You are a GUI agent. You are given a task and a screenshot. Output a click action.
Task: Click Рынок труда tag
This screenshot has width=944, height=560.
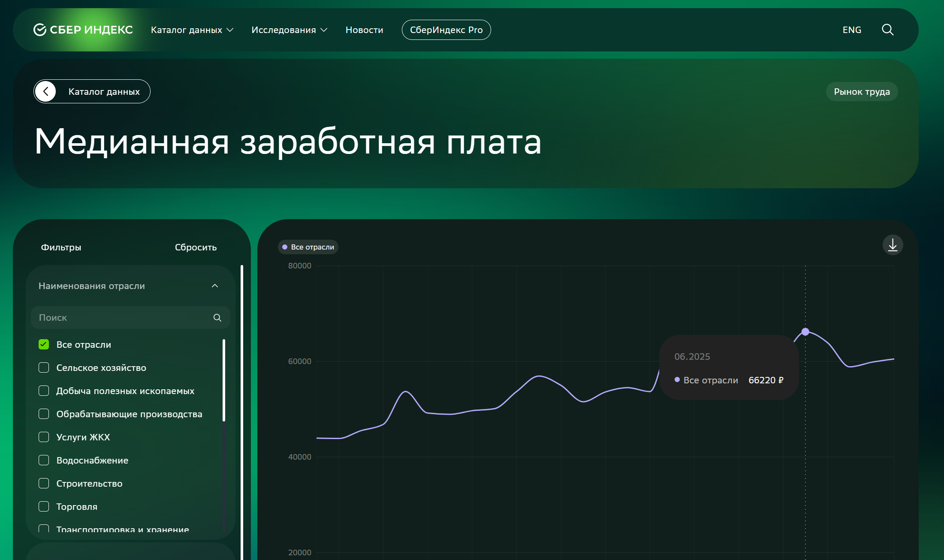pyautogui.click(x=861, y=92)
